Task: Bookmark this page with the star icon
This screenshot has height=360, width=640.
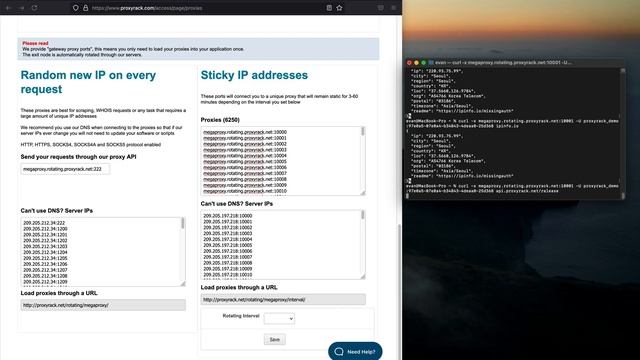Action: [339, 8]
